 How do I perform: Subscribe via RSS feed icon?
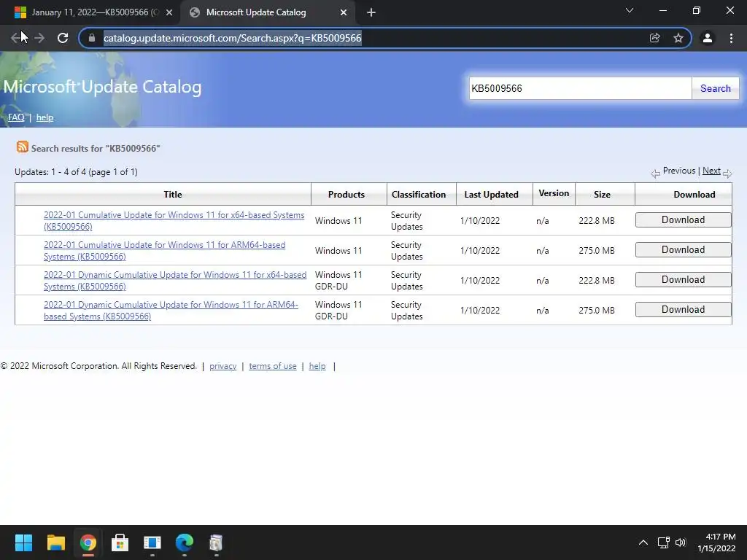pos(23,147)
